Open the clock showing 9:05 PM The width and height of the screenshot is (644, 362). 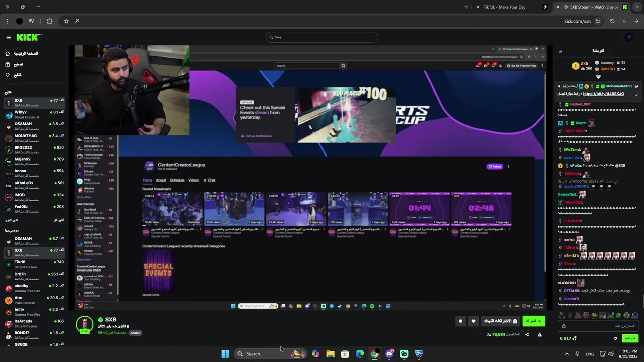point(629,354)
